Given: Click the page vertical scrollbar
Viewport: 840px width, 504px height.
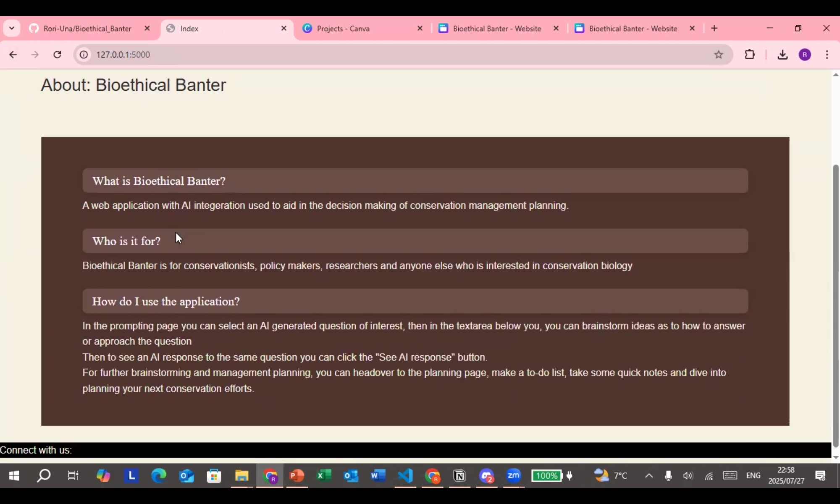Looking at the screenshot, I should (835, 304).
